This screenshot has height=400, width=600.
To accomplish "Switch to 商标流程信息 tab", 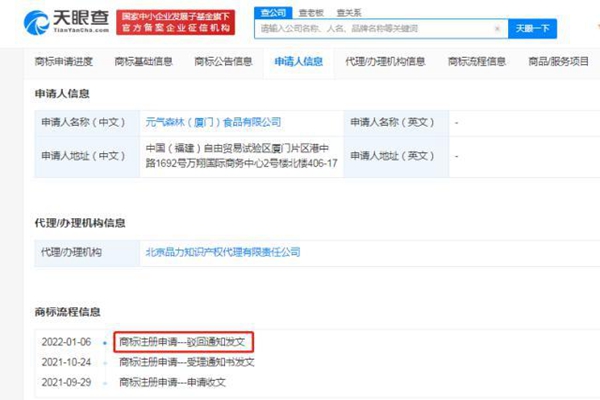I will (477, 61).
